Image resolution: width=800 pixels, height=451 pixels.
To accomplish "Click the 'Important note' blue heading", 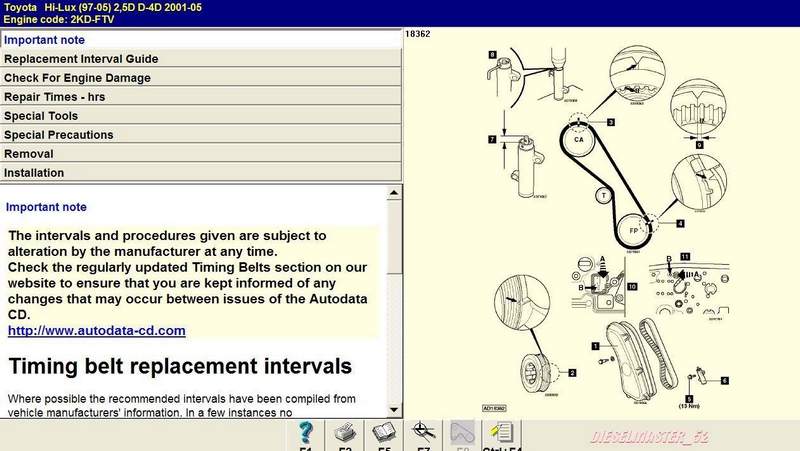I will tap(46, 207).
